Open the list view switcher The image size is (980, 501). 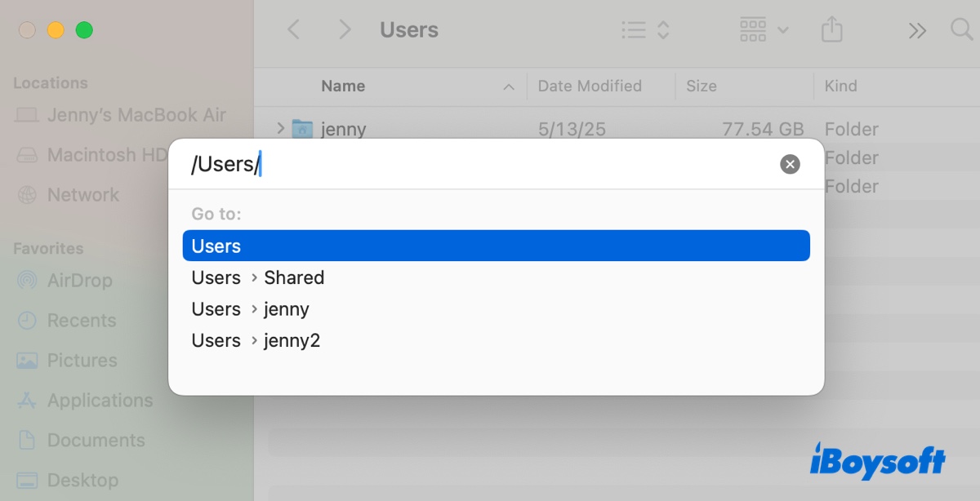pyautogui.click(x=645, y=30)
